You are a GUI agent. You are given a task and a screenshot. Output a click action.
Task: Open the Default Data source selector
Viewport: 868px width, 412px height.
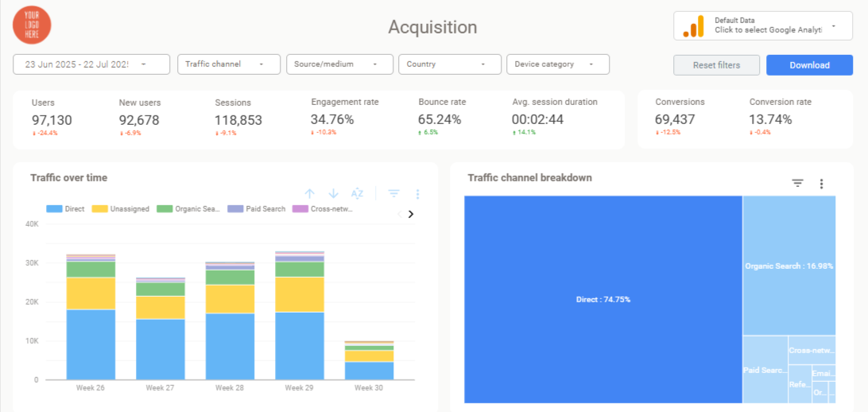[x=763, y=26]
